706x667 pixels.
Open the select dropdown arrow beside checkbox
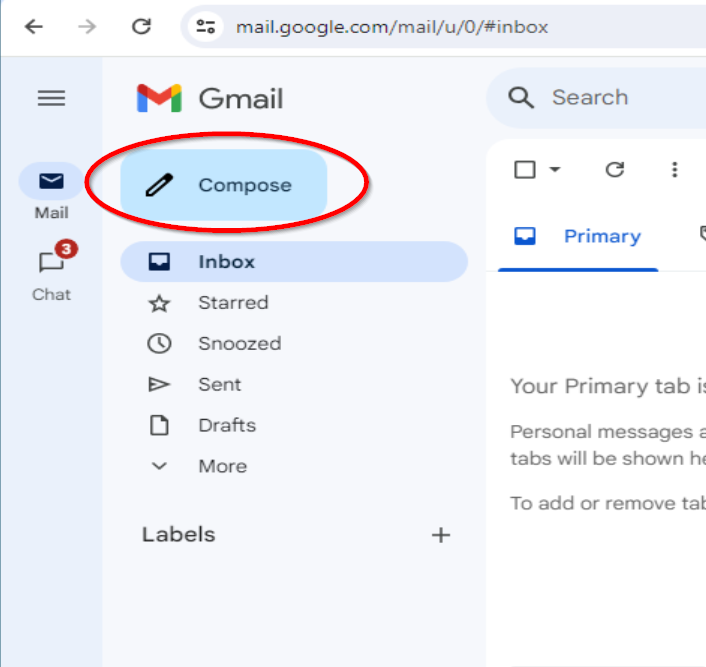(554, 170)
